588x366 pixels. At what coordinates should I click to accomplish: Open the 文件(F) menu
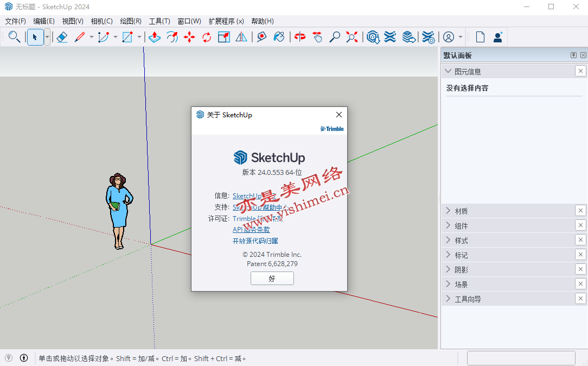15,21
